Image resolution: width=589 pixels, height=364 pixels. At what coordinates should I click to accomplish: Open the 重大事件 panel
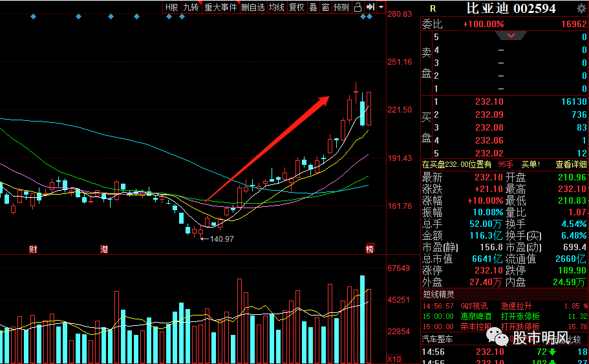tap(220, 7)
